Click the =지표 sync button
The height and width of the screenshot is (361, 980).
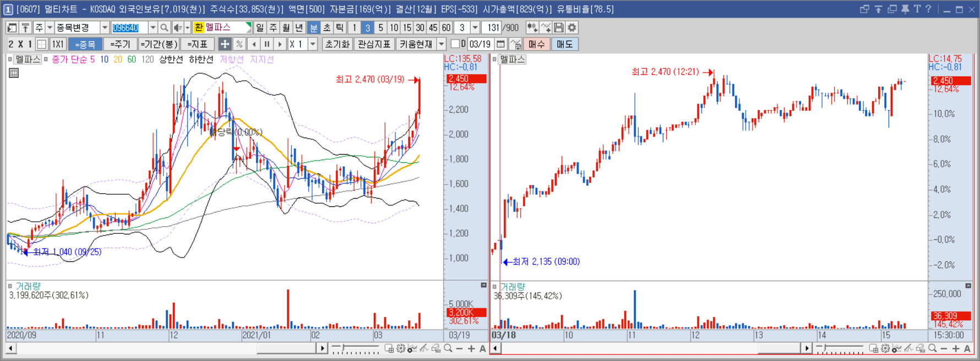coord(197,44)
